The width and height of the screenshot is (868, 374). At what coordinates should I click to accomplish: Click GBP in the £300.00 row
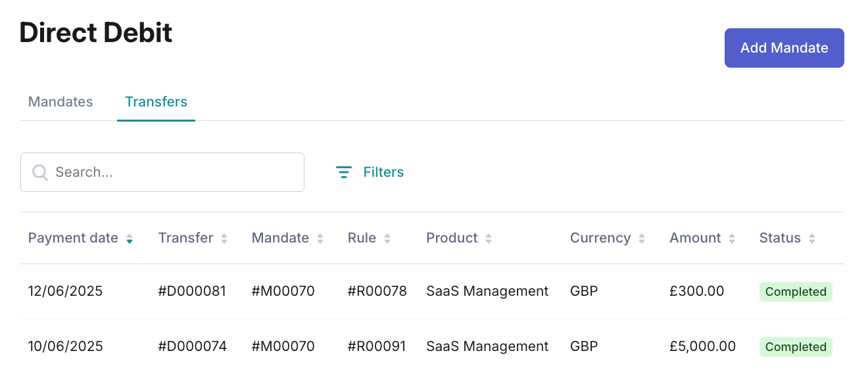(x=584, y=291)
